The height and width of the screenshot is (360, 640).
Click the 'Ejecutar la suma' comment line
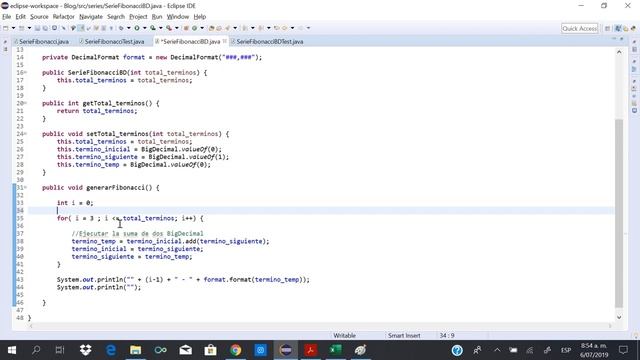click(x=138, y=233)
